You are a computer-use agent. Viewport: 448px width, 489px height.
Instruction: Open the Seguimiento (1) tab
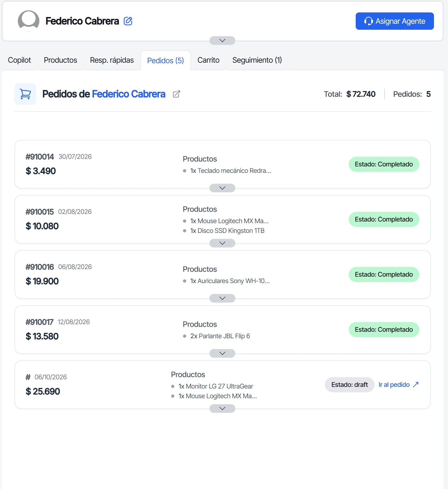[x=257, y=60]
